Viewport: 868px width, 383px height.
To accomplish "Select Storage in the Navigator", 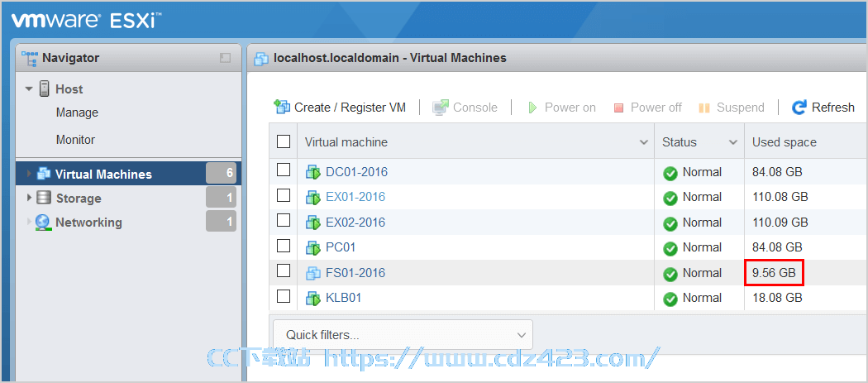I will coord(79,198).
